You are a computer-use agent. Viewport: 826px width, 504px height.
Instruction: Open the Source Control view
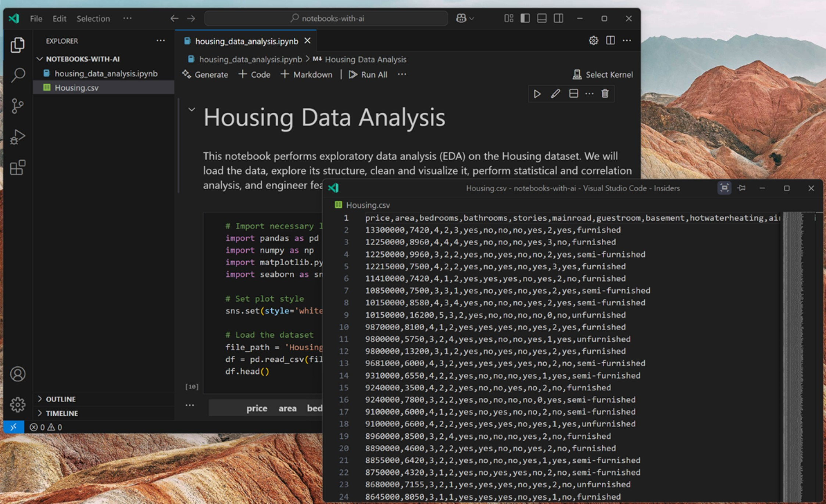tap(17, 106)
